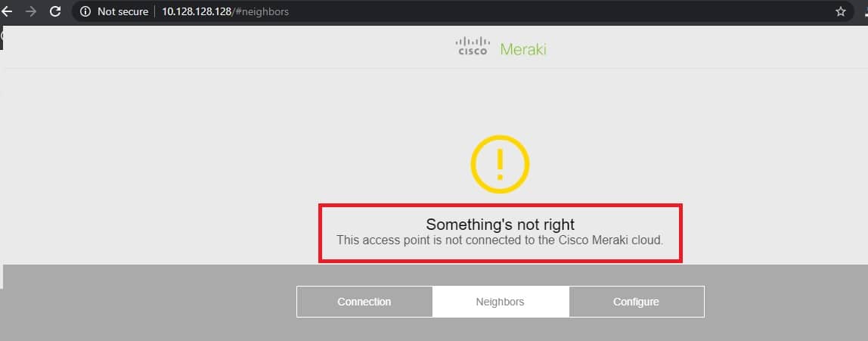Open the Connection tab
868x341 pixels.
pyautogui.click(x=364, y=302)
